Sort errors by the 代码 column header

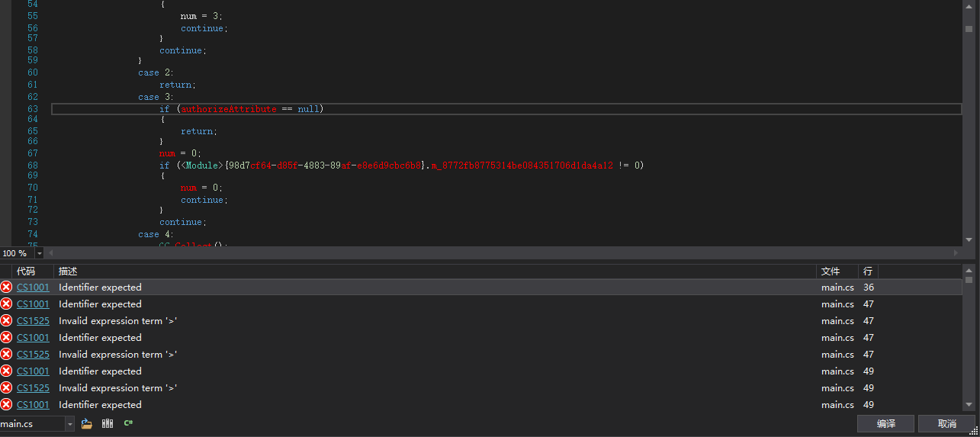pos(26,272)
